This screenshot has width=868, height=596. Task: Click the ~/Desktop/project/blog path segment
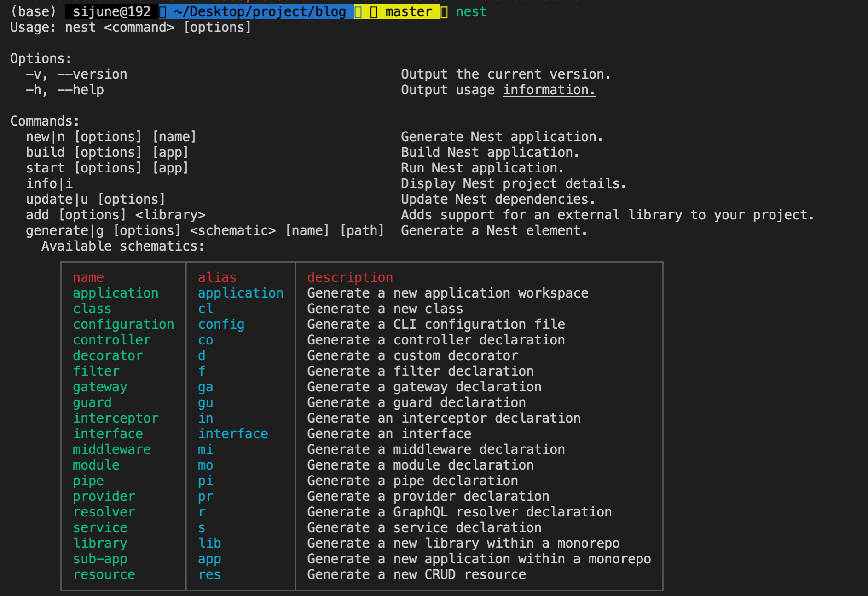[260, 11]
